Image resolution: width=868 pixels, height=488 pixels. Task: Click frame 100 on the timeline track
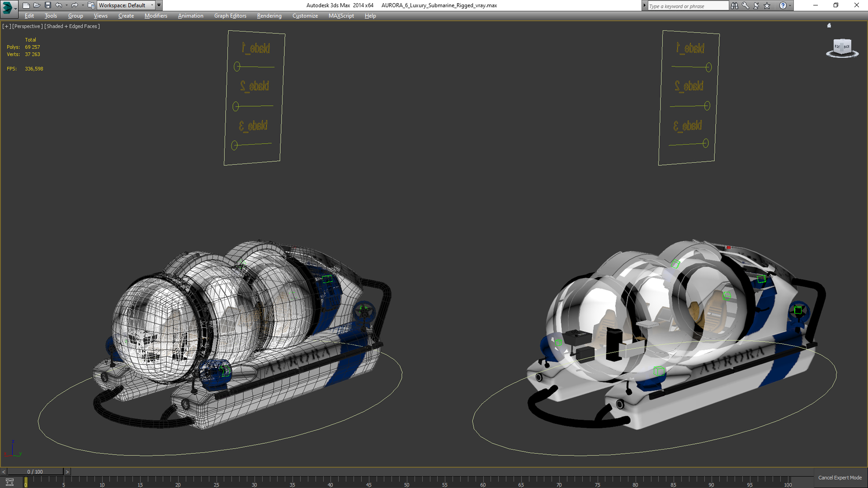[x=788, y=483]
